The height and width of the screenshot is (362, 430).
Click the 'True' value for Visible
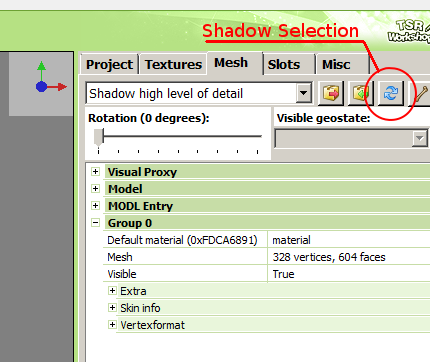click(283, 274)
